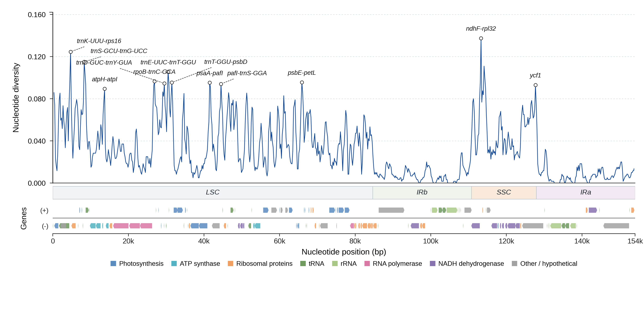Click the 'trnT-GGU-psbD' peak label text
644x313 pixels.
tap(226, 62)
